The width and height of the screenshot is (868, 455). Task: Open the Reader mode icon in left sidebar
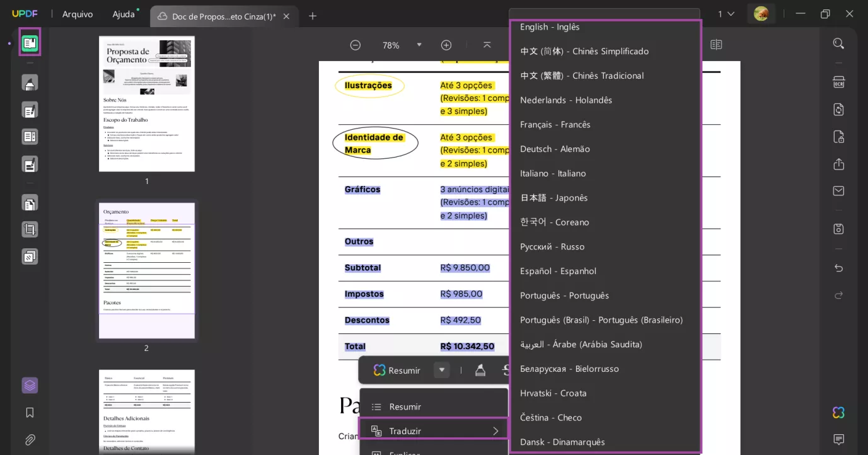(x=30, y=43)
